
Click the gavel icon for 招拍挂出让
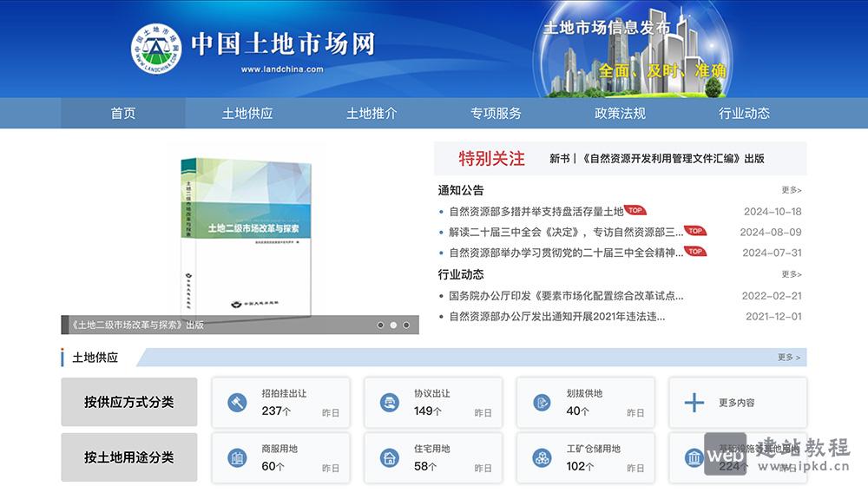(x=238, y=402)
